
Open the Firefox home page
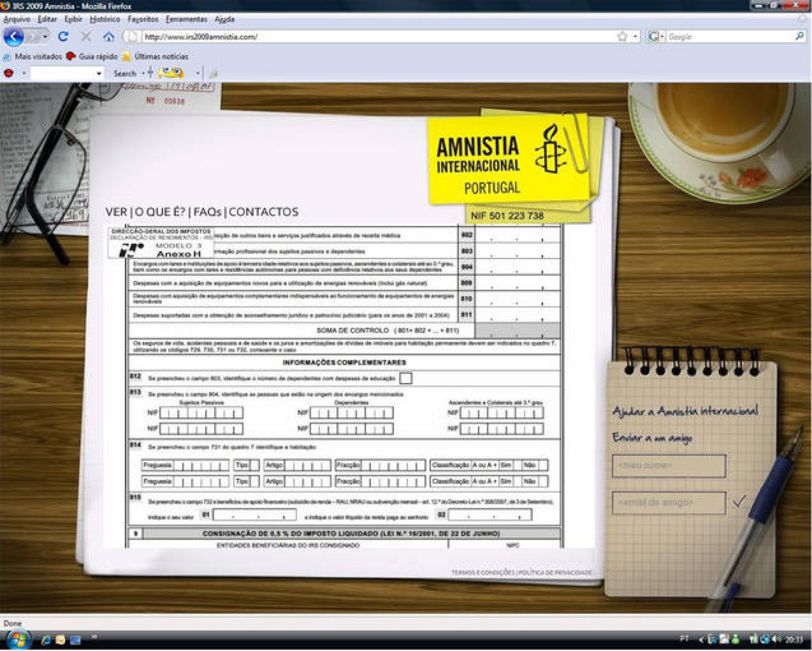click(108, 37)
